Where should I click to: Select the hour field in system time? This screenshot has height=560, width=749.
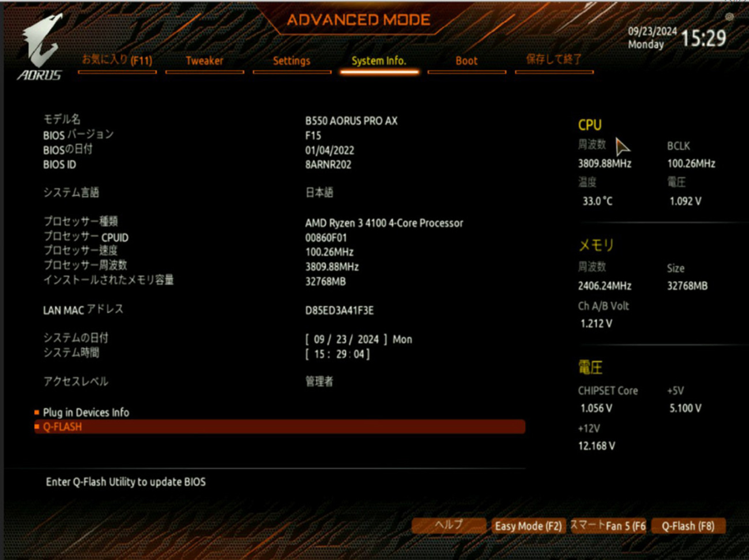tap(319, 354)
